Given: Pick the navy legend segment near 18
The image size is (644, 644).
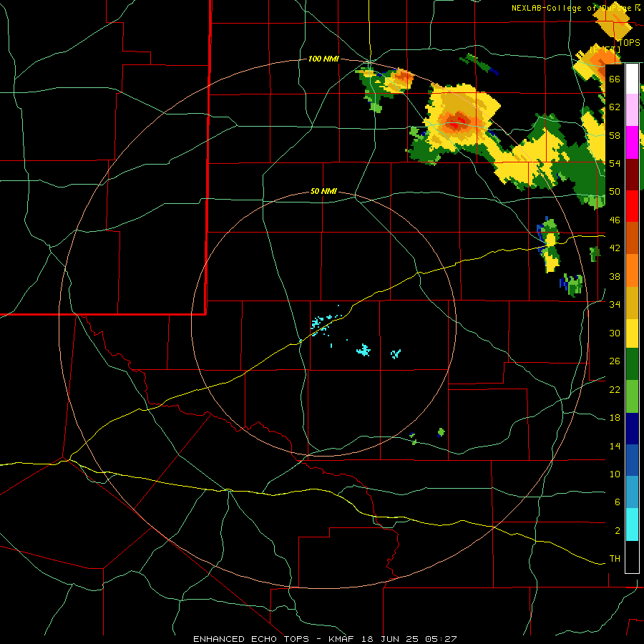Looking at the screenshot, I should click(x=632, y=429).
